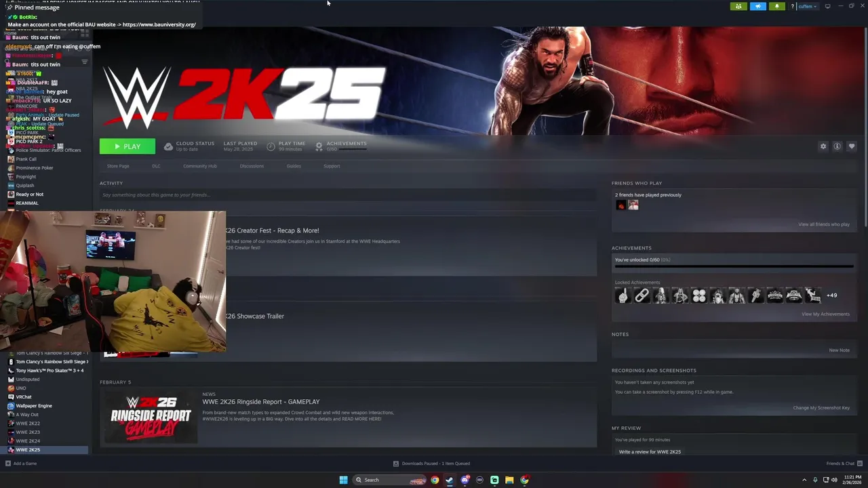This screenshot has width=868, height=488.
Task: Open the Creator Fest – Recap & More item
Action: tap(271, 230)
